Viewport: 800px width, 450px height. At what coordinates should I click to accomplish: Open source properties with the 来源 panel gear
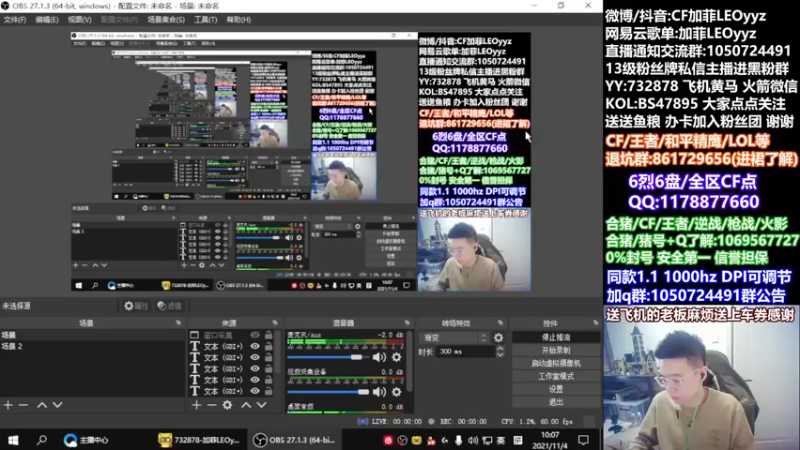pos(228,405)
